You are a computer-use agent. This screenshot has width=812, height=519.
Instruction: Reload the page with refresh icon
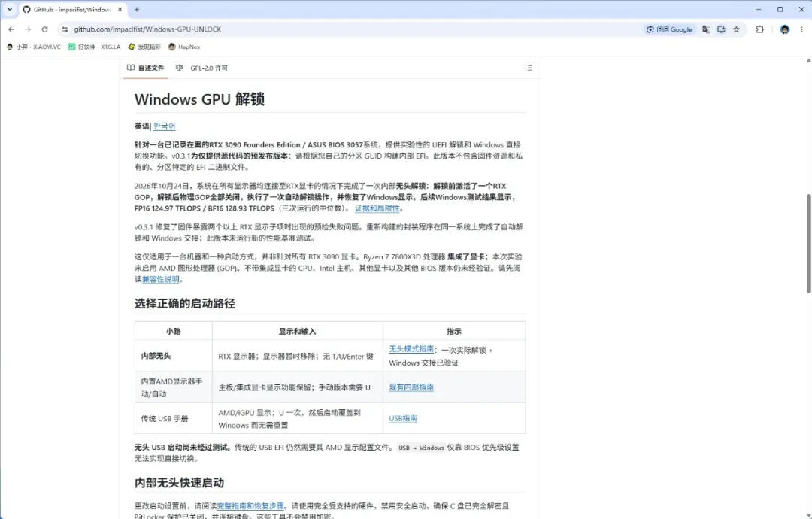point(44,29)
